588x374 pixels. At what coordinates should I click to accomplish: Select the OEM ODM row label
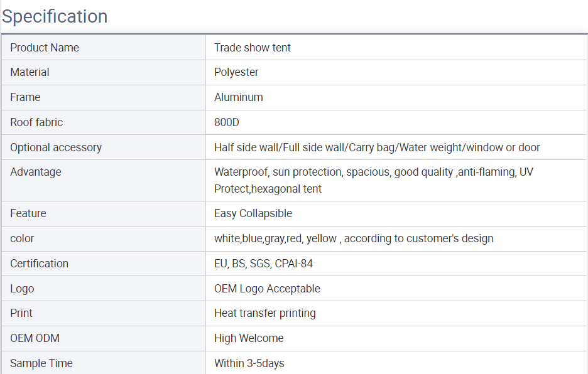[x=35, y=338]
